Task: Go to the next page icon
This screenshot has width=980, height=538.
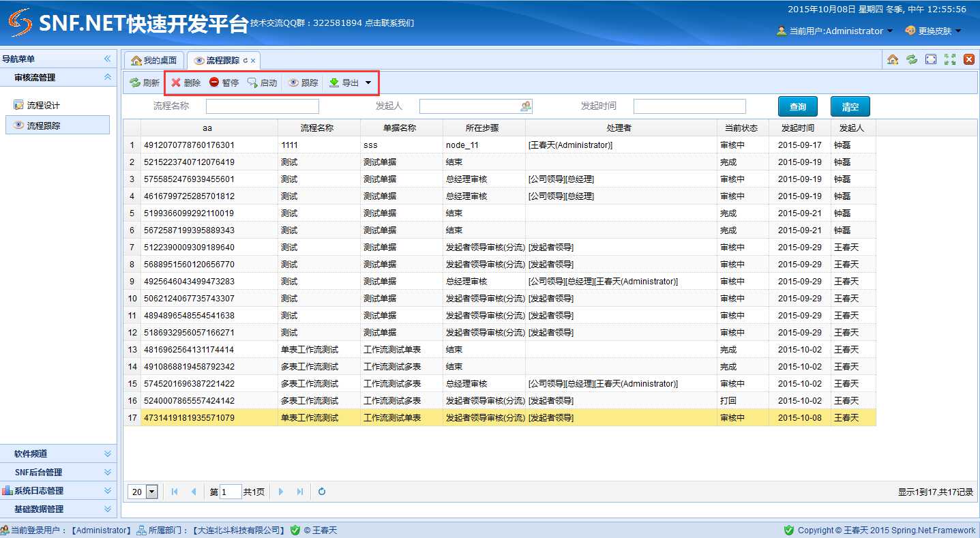Action: click(x=281, y=492)
